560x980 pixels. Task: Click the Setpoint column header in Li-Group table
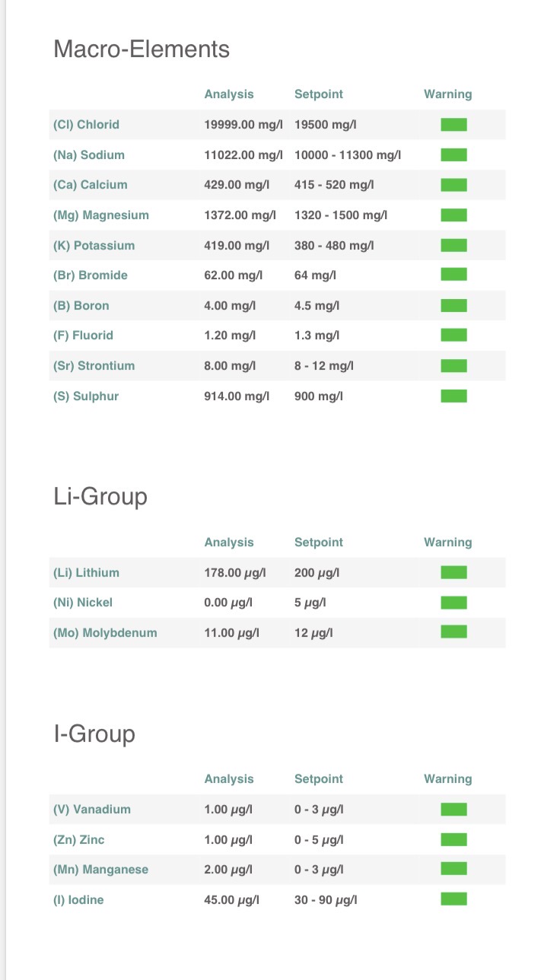(319, 542)
